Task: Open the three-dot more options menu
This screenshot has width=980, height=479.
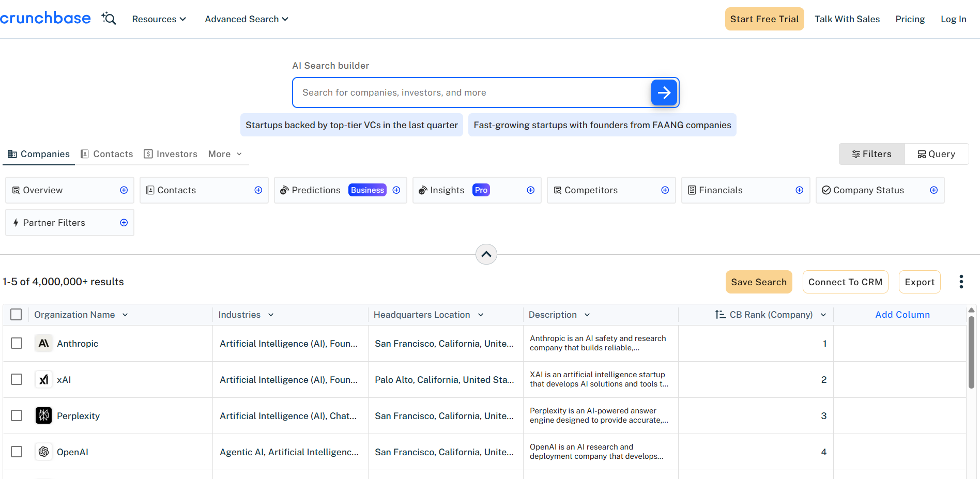Action: [961, 282]
